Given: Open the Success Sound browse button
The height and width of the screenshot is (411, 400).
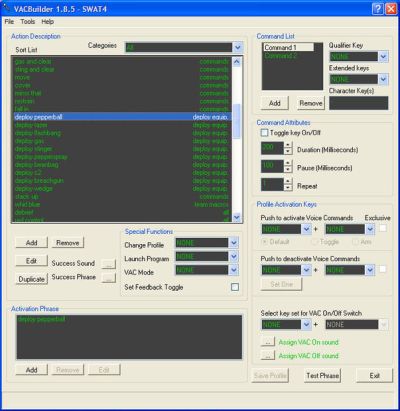Looking at the screenshot, I should (x=108, y=264).
